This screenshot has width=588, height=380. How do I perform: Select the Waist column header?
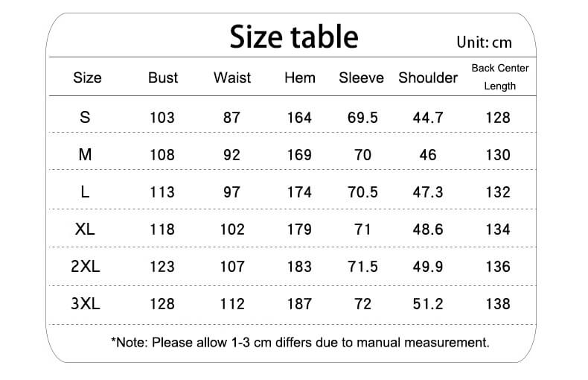pos(232,77)
